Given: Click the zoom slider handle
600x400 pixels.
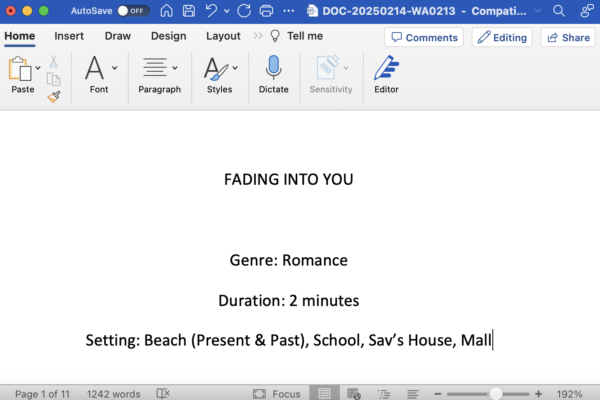Looking at the screenshot, I should (x=496, y=393).
